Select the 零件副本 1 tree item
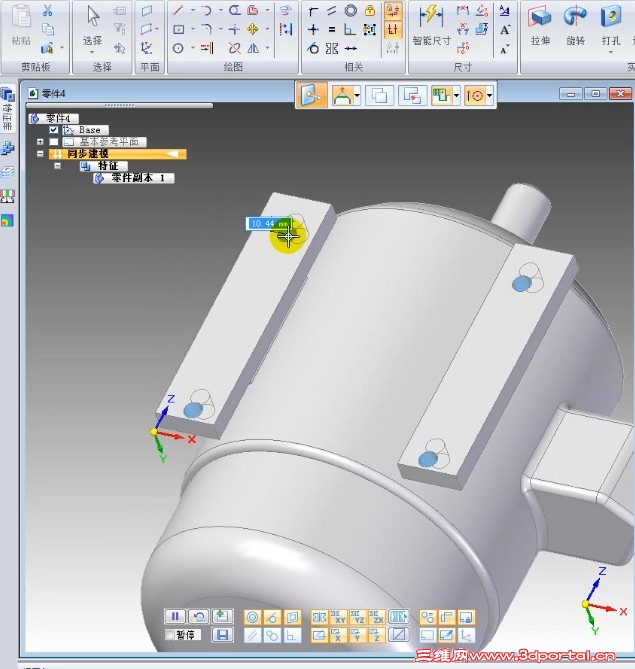The image size is (635, 669). tap(134, 178)
